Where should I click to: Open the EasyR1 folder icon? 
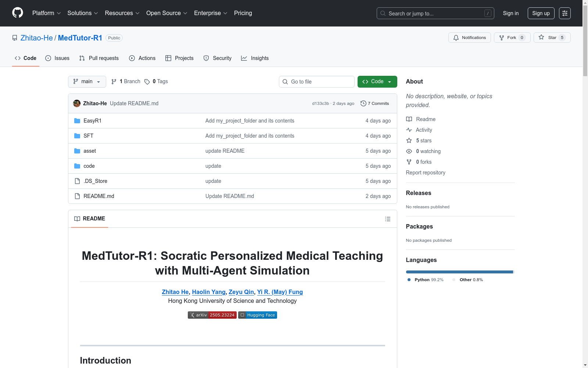(x=77, y=121)
